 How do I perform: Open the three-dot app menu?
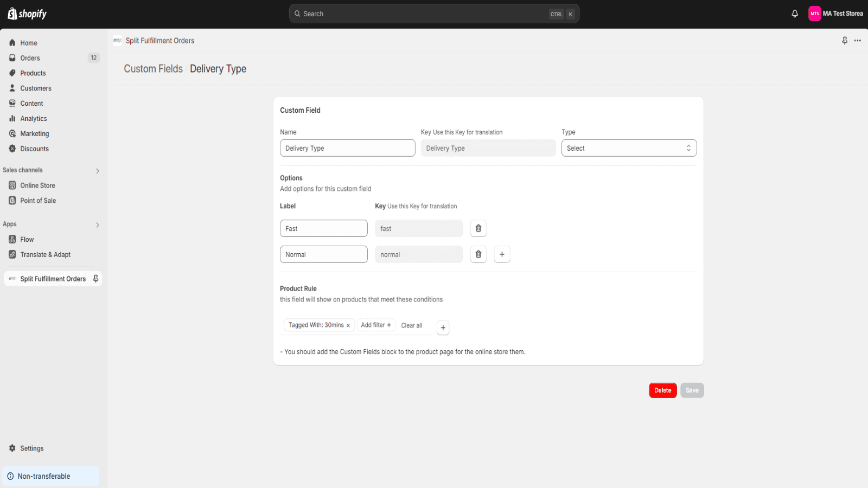click(858, 41)
